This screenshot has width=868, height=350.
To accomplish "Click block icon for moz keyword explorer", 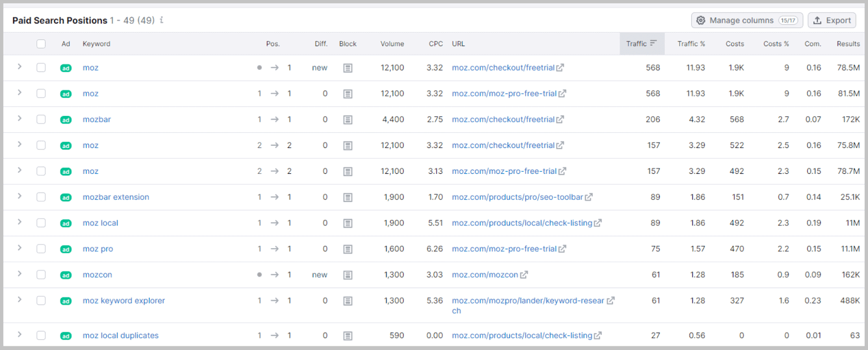I will pyautogui.click(x=348, y=301).
